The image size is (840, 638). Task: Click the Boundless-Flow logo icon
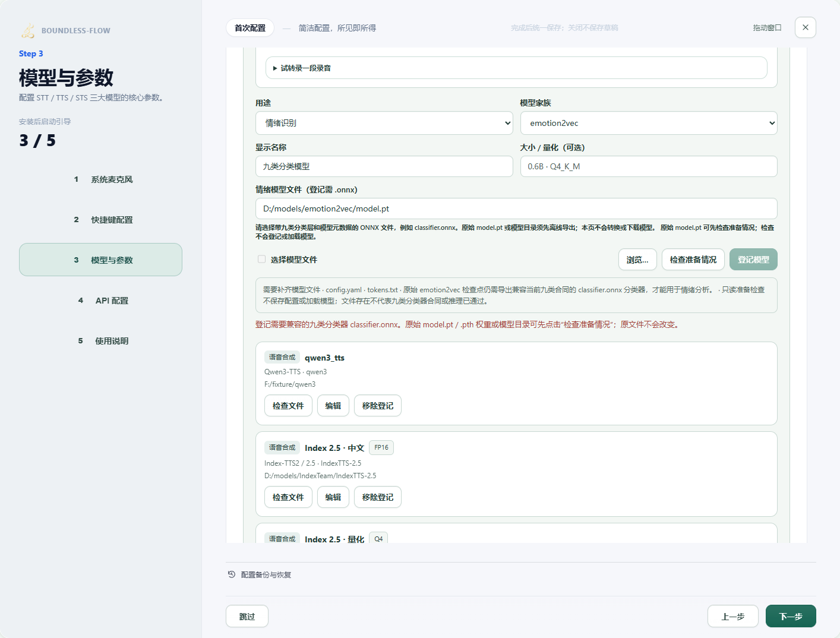(x=28, y=30)
